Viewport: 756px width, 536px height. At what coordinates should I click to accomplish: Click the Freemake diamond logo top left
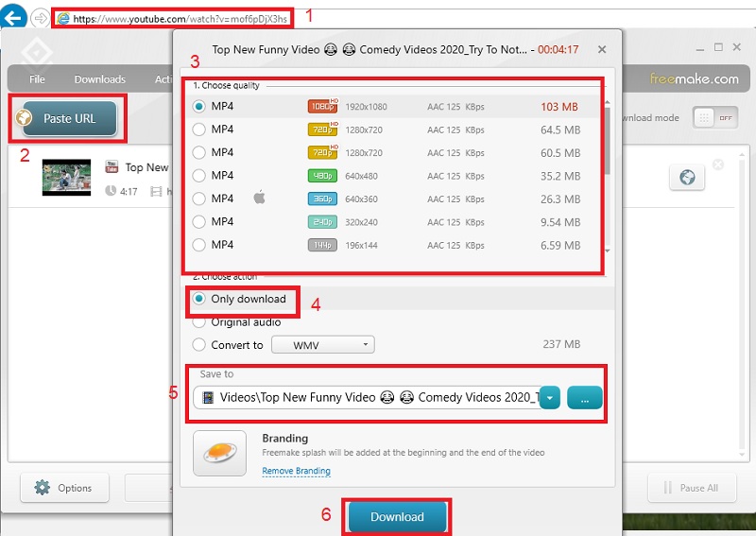37,53
